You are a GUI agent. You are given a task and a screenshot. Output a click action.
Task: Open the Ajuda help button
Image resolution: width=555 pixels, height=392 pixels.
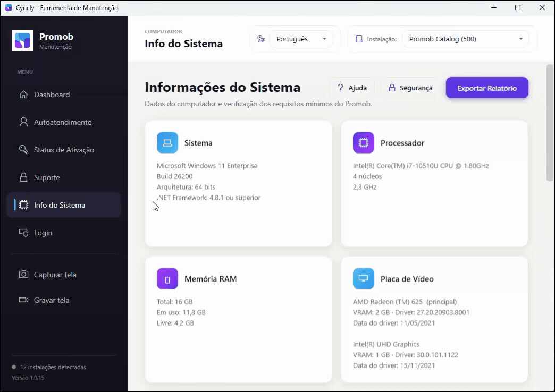352,88
